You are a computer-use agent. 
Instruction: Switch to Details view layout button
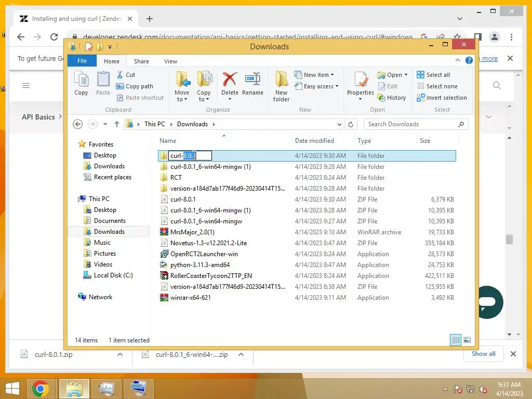[455, 340]
